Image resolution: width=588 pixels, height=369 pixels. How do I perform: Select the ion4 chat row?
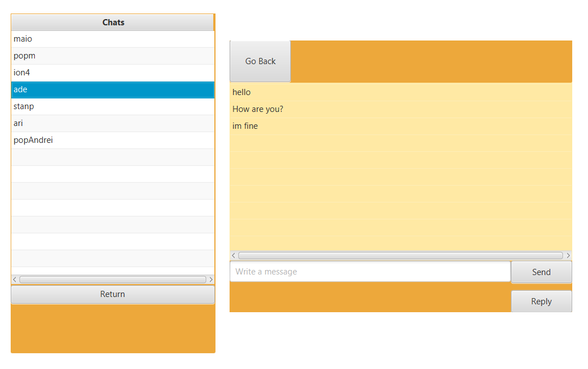click(x=113, y=73)
